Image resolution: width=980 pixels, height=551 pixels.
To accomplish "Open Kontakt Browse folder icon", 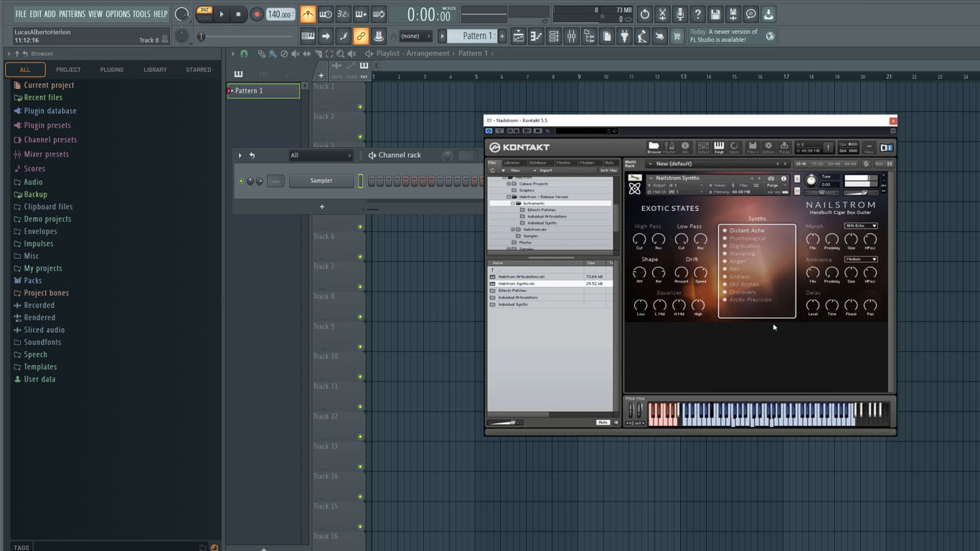I will tap(654, 147).
